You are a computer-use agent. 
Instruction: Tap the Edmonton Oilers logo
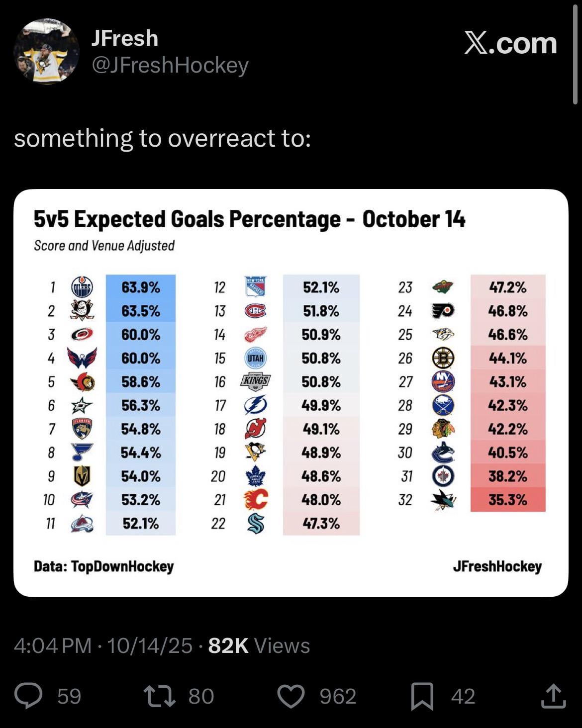[82, 287]
